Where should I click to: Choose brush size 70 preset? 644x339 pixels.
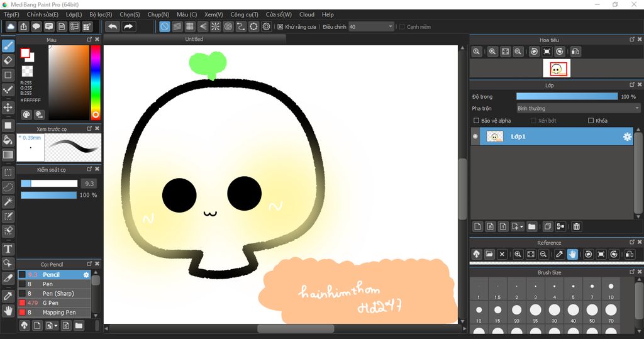tap(611, 313)
